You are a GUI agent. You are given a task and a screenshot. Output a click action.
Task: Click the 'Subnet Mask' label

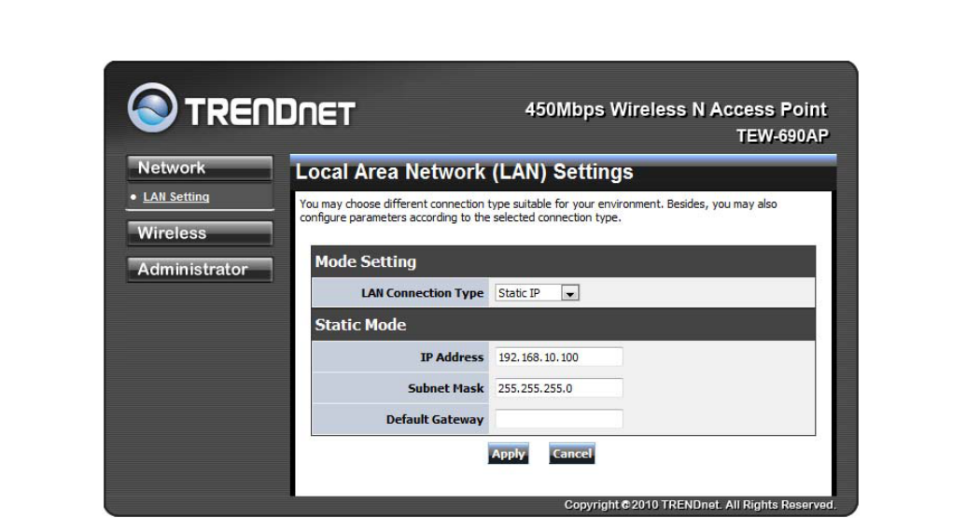pyautogui.click(x=445, y=388)
